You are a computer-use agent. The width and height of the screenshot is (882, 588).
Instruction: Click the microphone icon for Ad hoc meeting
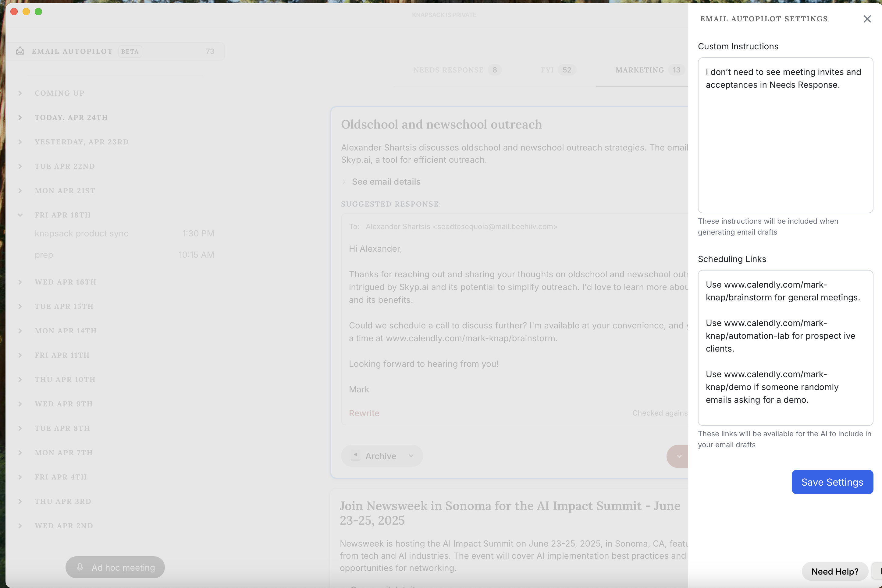[80, 567]
